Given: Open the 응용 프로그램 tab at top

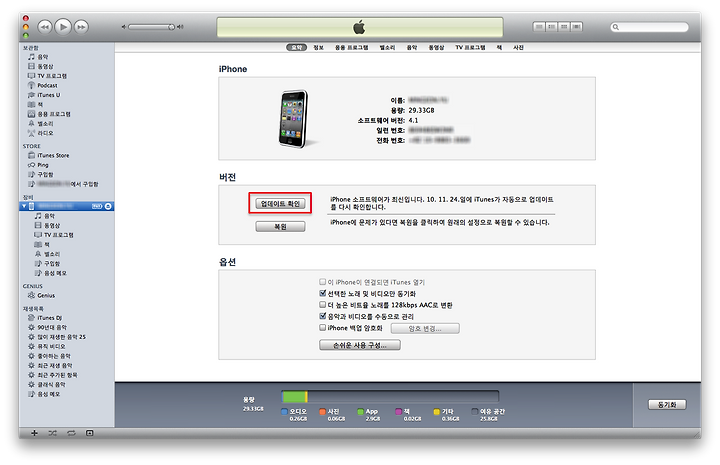Looking at the screenshot, I should tap(352, 47).
